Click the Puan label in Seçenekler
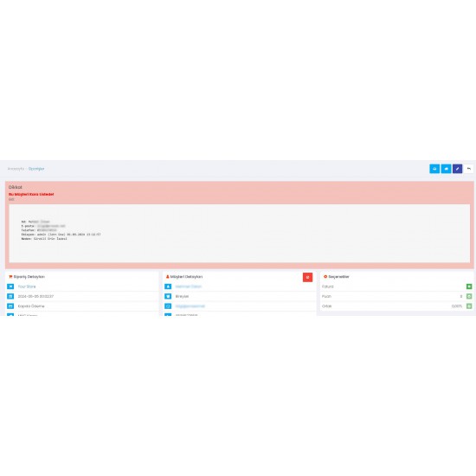Screen dimensions: 476x476 tap(326, 296)
